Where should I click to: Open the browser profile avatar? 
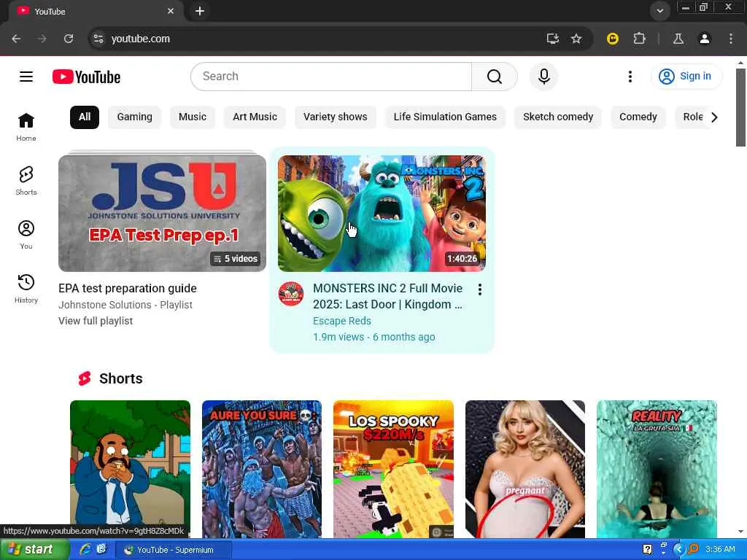pyautogui.click(x=705, y=39)
